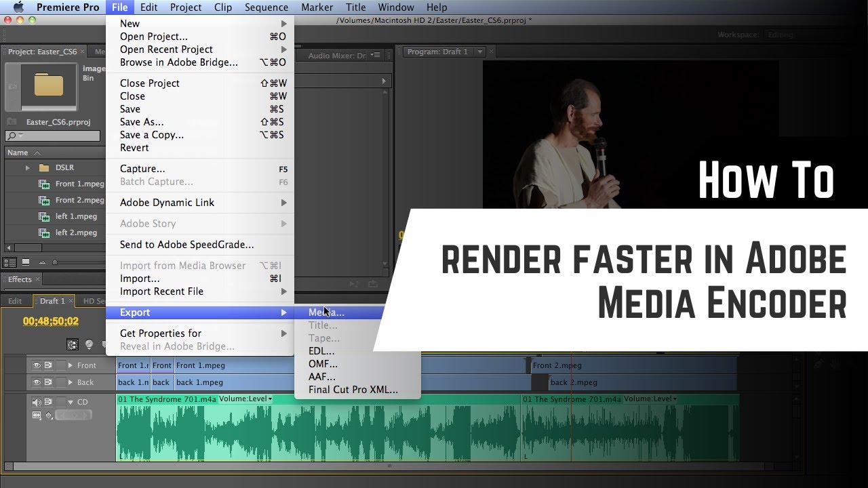
Task: Click the Set Encore chapter marker icon
Action: (89, 345)
